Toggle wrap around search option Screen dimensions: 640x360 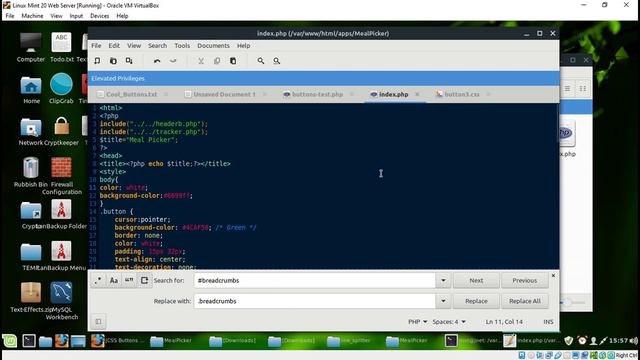click(144, 280)
